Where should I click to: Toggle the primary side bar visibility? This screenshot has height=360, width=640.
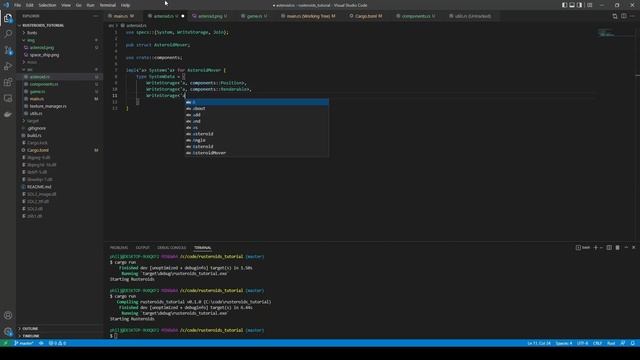pos(564,5)
